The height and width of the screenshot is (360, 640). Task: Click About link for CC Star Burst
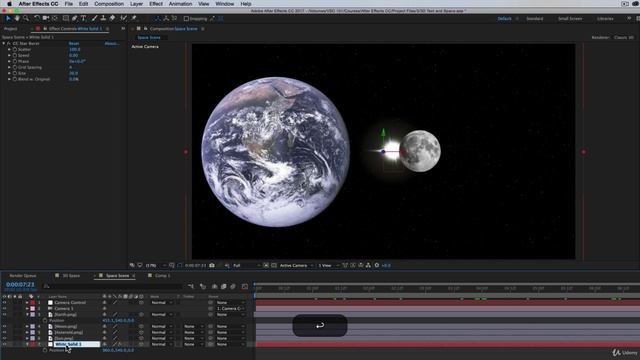click(111, 43)
